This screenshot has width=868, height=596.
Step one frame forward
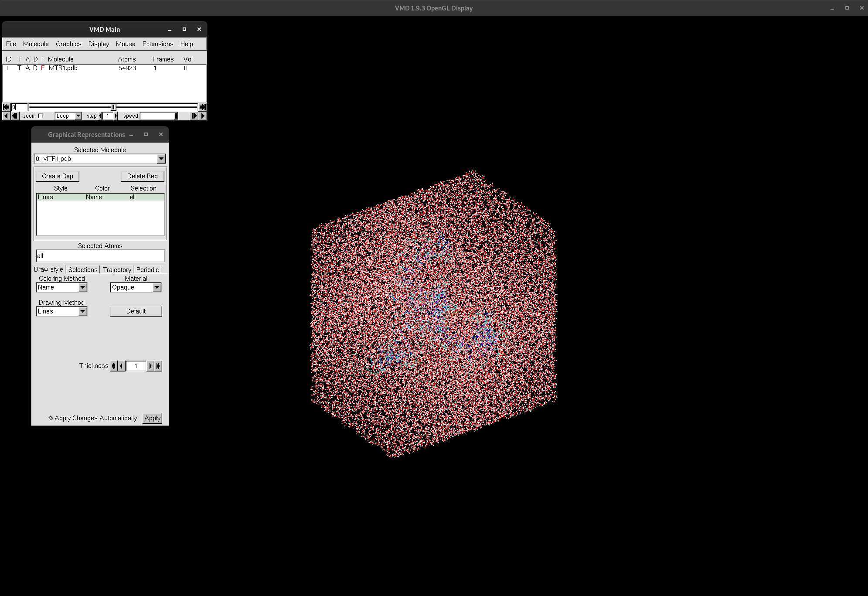[194, 116]
